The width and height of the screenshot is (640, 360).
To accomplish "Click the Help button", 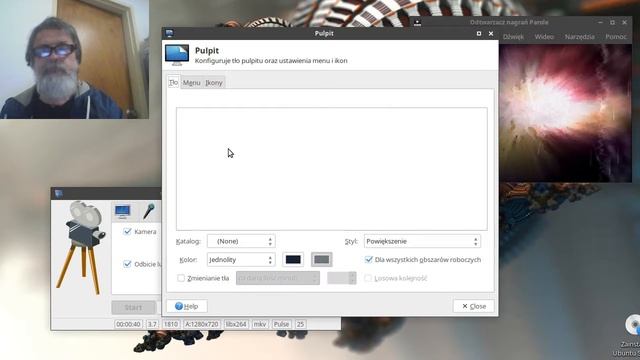I will click(x=187, y=306).
